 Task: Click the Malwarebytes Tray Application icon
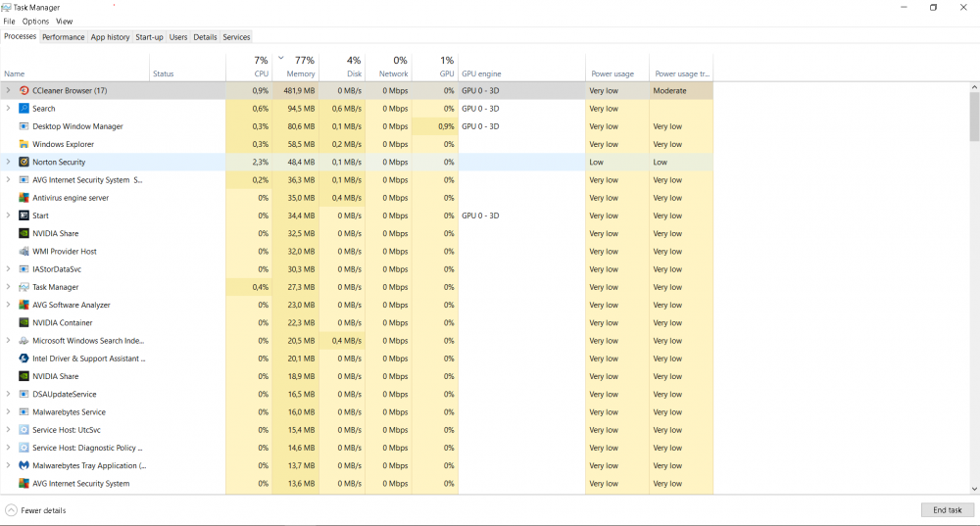pyautogui.click(x=24, y=466)
